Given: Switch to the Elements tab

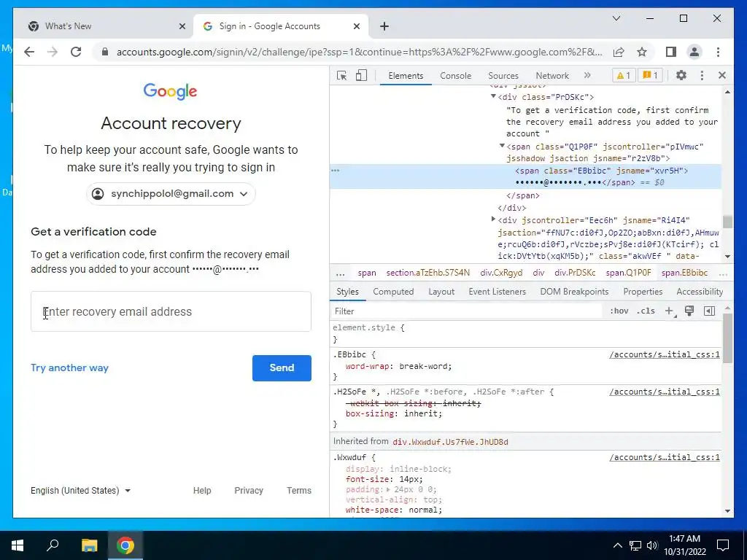Looking at the screenshot, I should tap(406, 76).
